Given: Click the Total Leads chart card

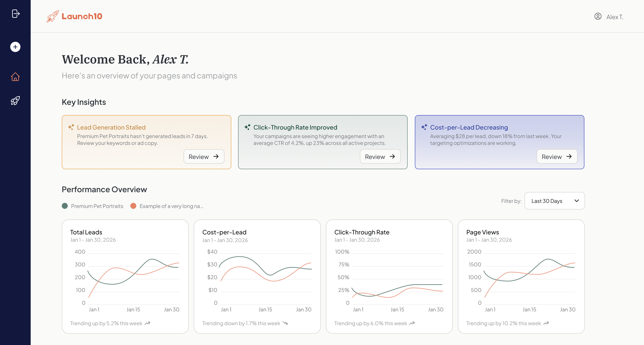Looking at the screenshot, I should tap(125, 276).
